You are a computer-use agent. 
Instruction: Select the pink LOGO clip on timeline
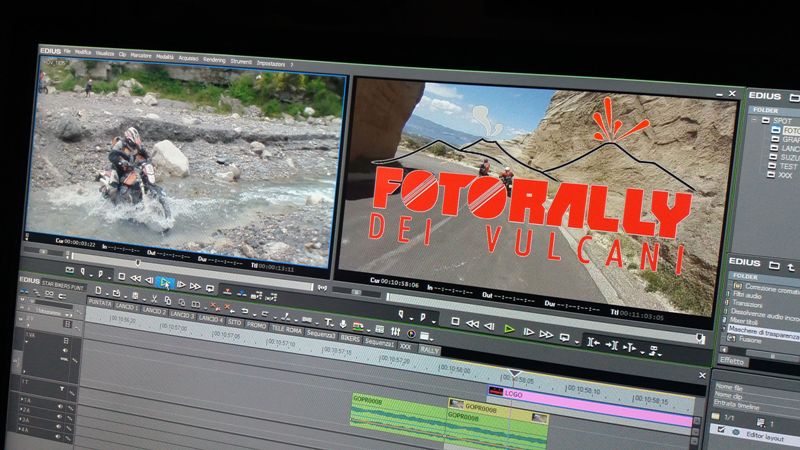(592, 406)
